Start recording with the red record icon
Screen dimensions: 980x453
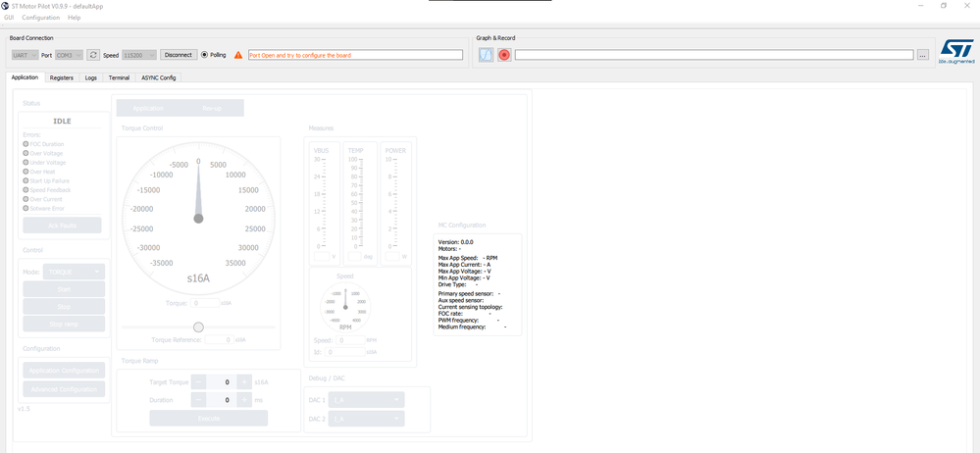pos(504,55)
